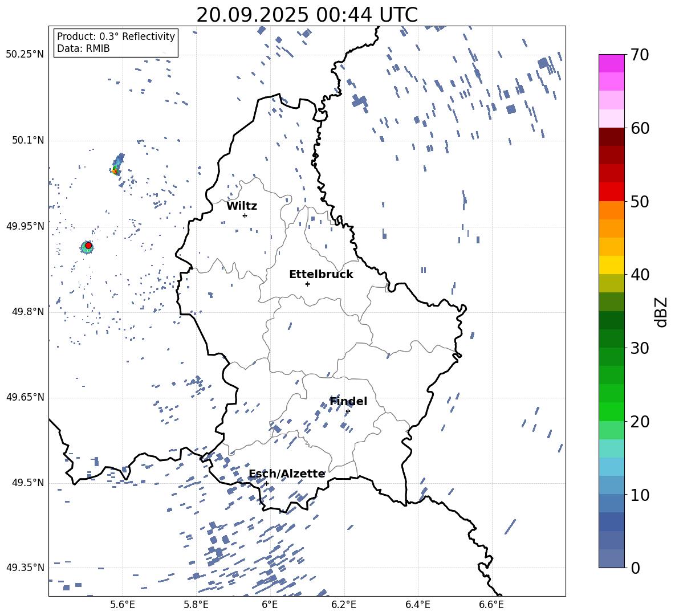The width and height of the screenshot is (675, 616).
Task: Click the Esch/Alzette city label
Action: pos(287,474)
